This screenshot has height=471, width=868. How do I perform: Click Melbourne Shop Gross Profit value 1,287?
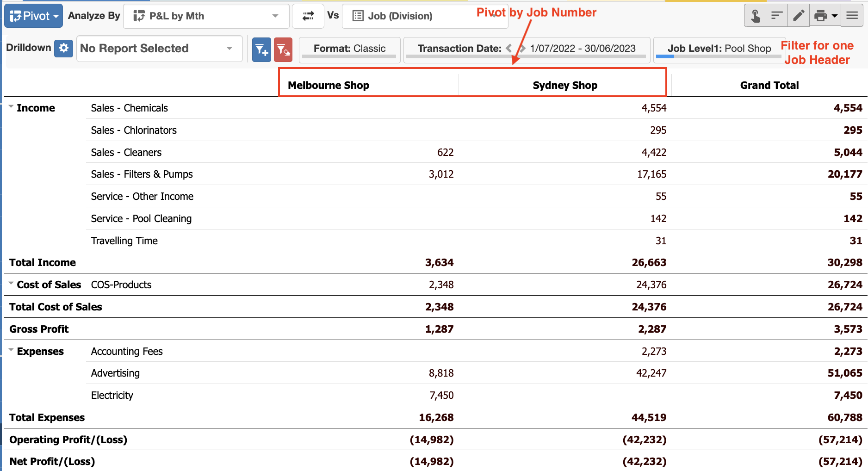pos(440,329)
